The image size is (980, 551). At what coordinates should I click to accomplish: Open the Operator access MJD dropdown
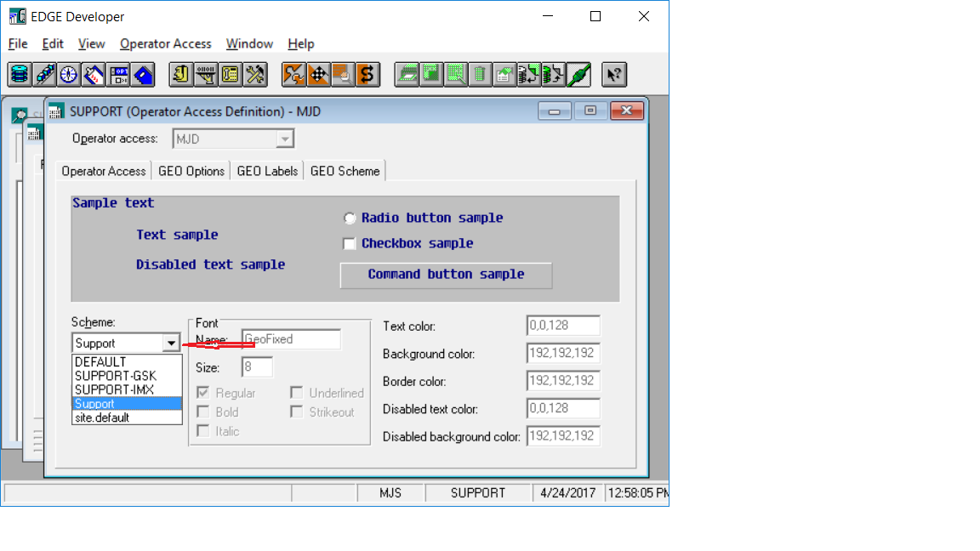[x=284, y=139]
